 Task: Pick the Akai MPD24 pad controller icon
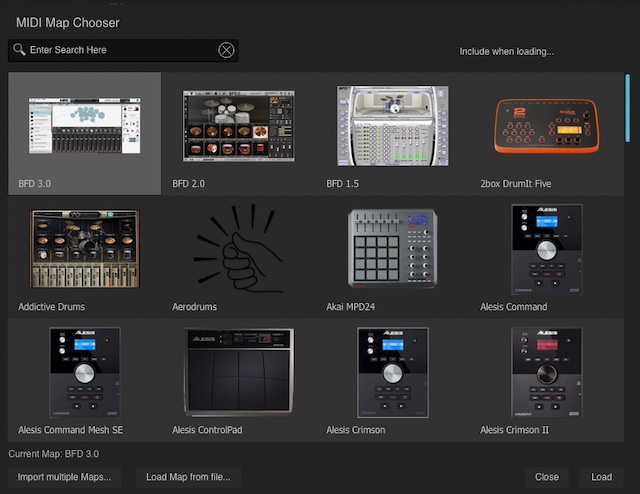(392, 249)
